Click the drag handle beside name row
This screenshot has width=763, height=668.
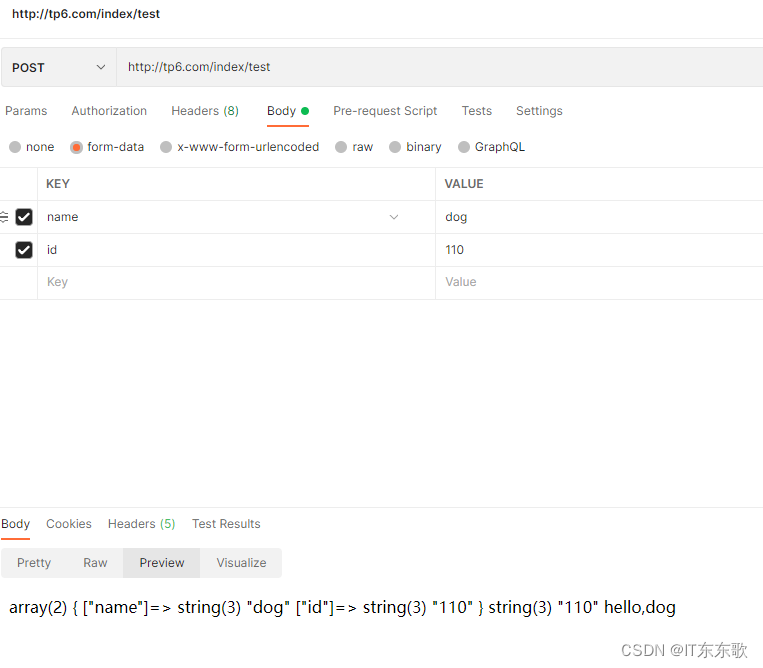coord(4,217)
